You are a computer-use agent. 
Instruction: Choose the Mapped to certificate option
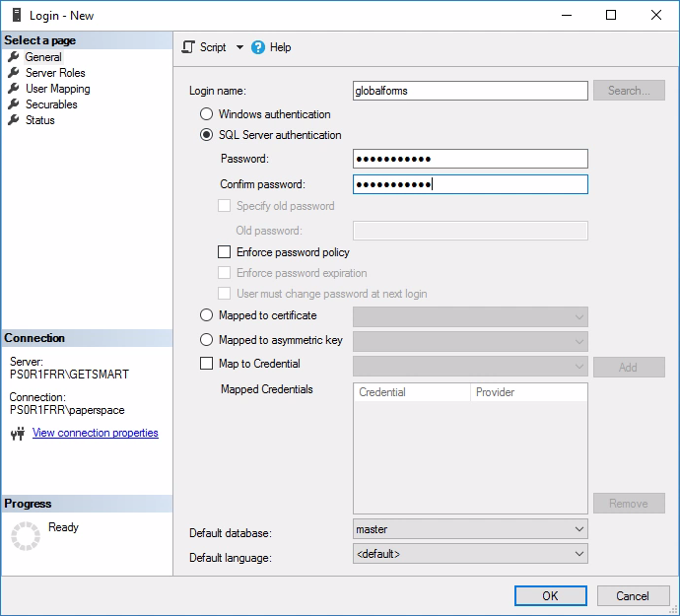[x=207, y=315]
